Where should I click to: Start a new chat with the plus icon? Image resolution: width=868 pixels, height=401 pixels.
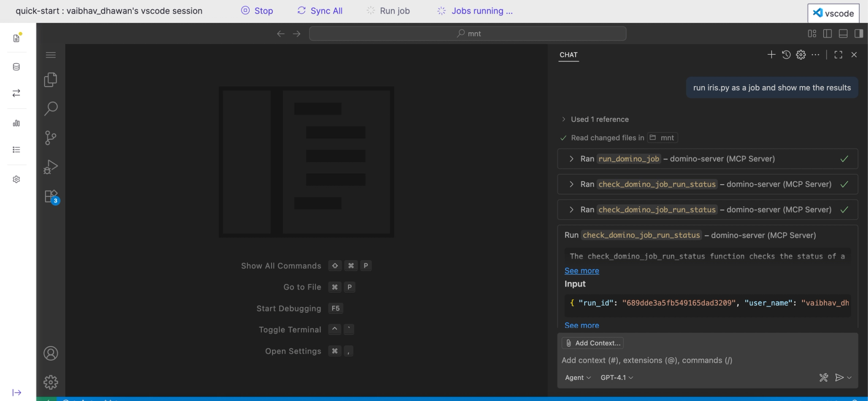pos(771,55)
